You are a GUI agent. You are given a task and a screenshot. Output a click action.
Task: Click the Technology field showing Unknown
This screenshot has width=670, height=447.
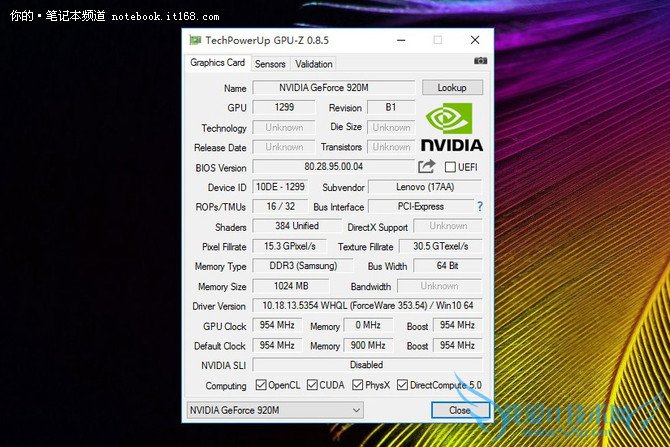click(284, 127)
